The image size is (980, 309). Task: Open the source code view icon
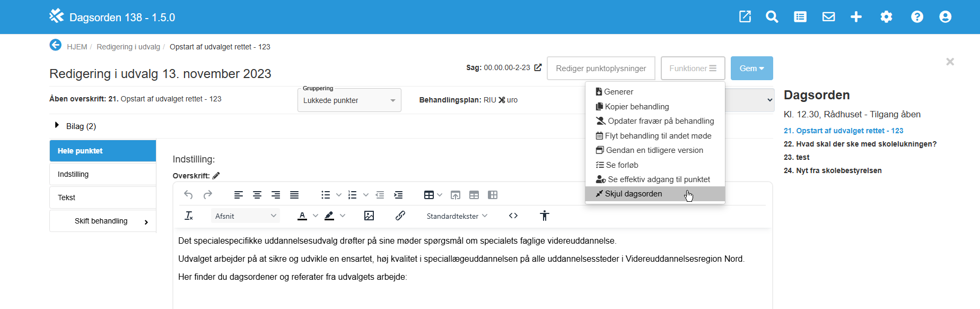[x=513, y=216]
